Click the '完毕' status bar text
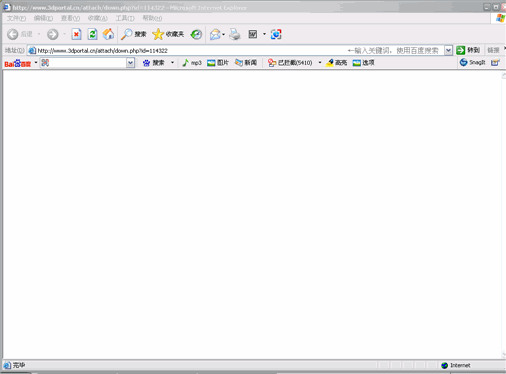 (x=19, y=365)
